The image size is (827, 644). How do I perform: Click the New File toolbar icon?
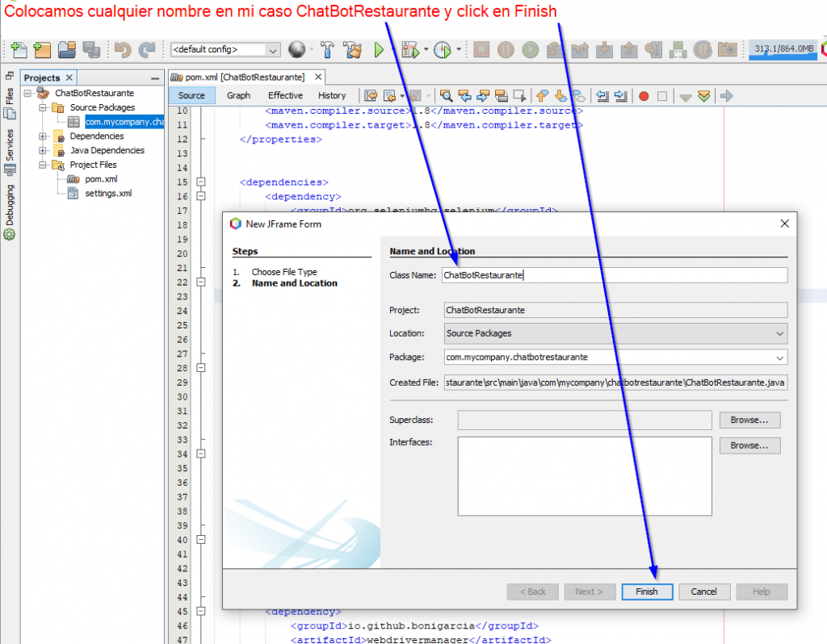pos(18,50)
